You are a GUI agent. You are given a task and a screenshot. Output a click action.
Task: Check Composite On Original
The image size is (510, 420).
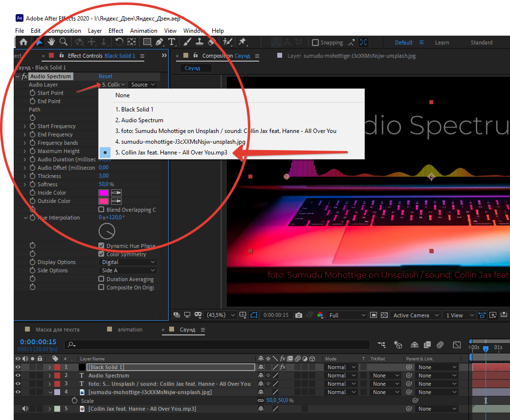(x=101, y=287)
